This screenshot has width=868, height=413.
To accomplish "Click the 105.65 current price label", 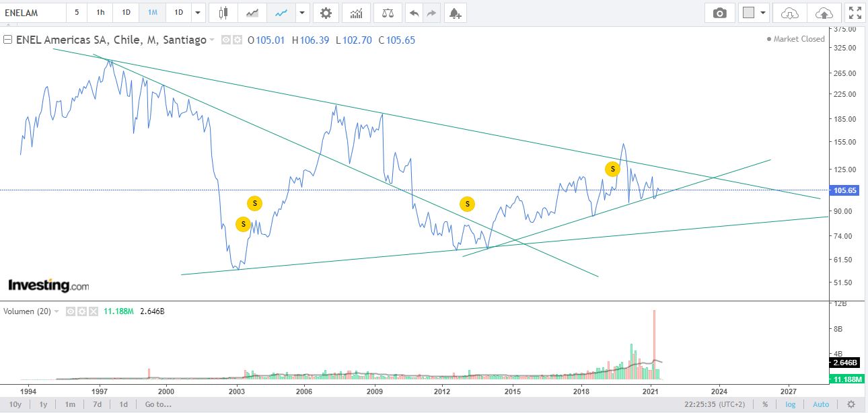I will [846, 190].
